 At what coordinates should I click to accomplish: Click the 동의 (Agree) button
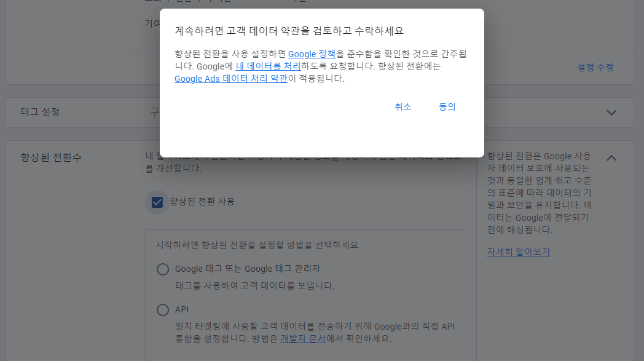tap(447, 107)
